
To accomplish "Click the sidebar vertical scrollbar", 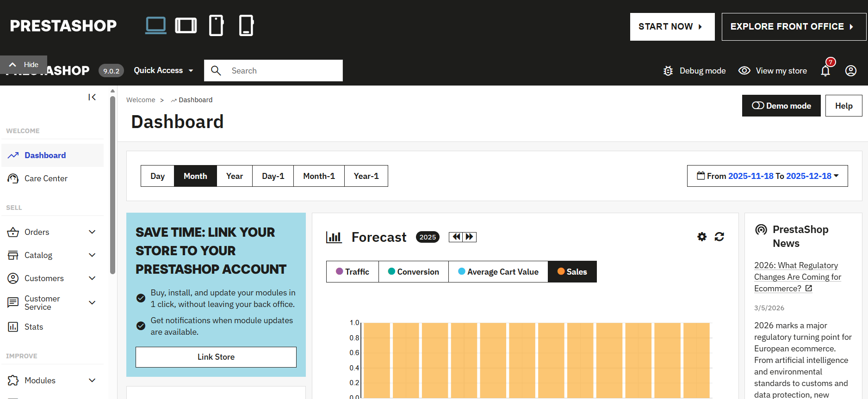I will [112, 185].
